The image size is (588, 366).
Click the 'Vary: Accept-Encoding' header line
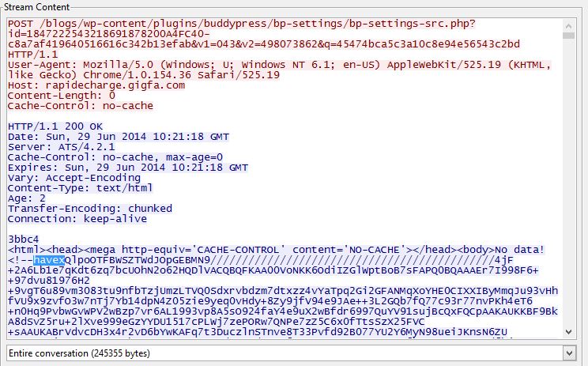click(74, 178)
